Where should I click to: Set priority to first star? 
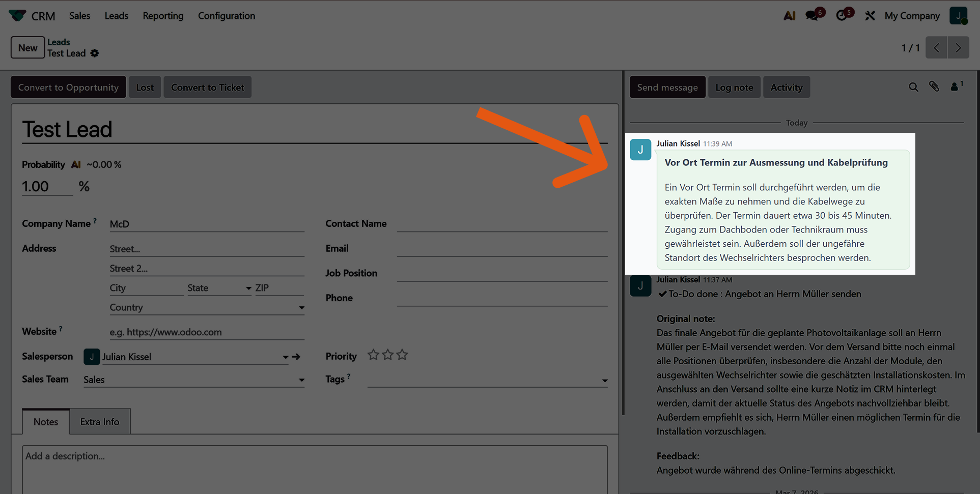pyautogui.click(x=373, y=355)
